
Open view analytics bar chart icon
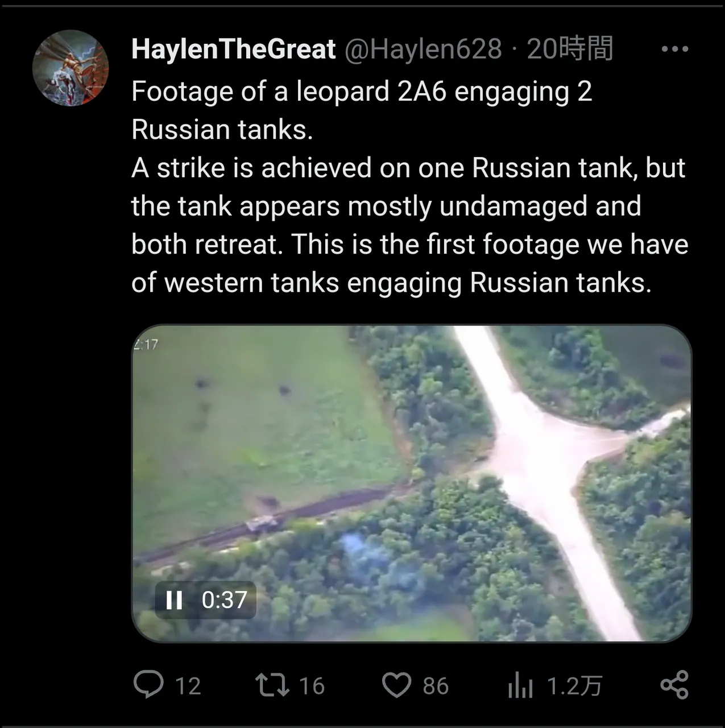click(520, 685)
